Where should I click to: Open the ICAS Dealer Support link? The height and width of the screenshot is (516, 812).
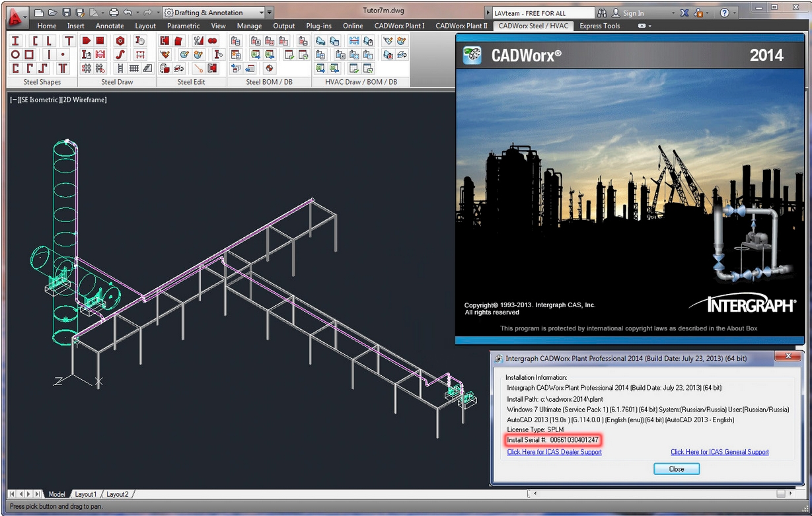554,452
